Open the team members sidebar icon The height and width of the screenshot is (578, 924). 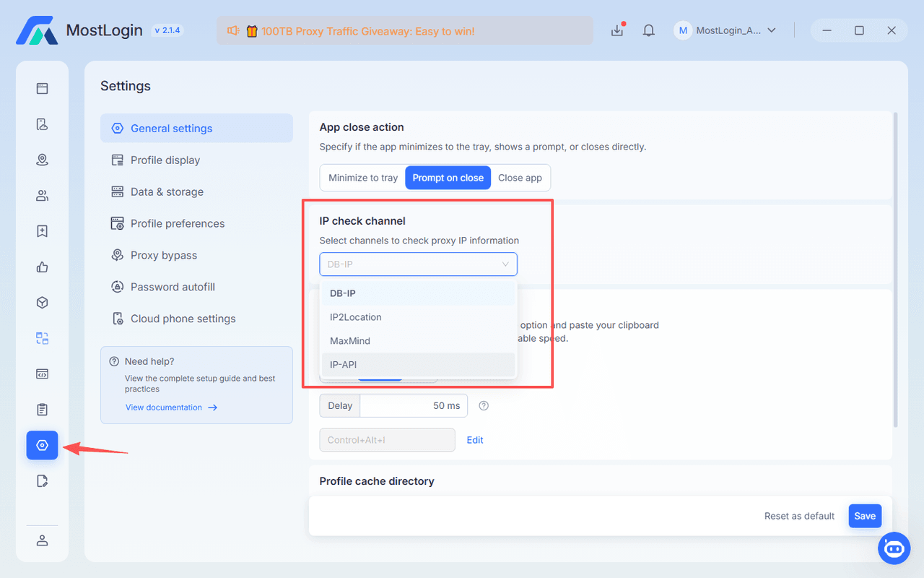tap(42, 196)
